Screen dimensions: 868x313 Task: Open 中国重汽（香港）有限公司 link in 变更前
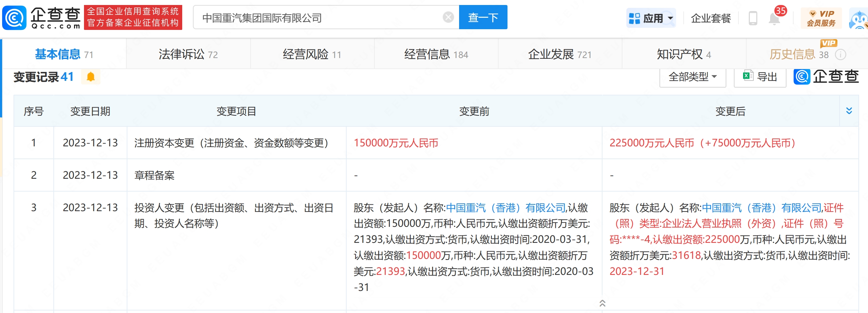506,208
